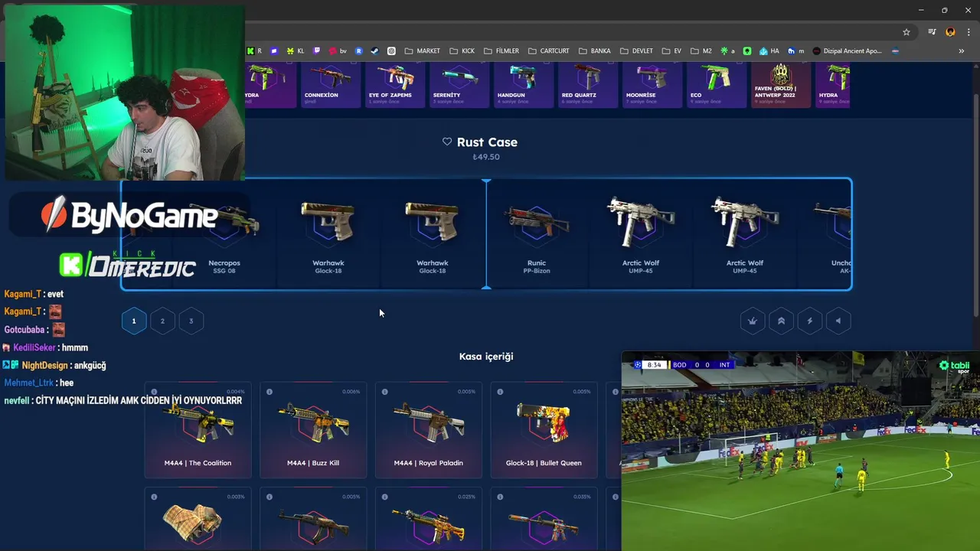This screenshot has width=980, height=551.
Task: Click the football match video overlay
Action: click(x=800, y=451)
